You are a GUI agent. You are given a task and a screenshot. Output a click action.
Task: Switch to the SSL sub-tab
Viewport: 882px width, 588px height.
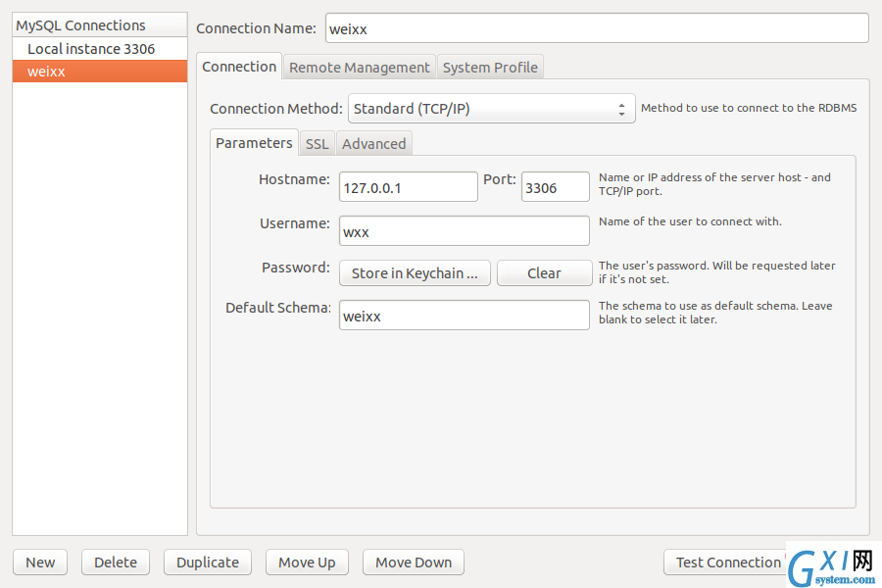tap(318, 144)
